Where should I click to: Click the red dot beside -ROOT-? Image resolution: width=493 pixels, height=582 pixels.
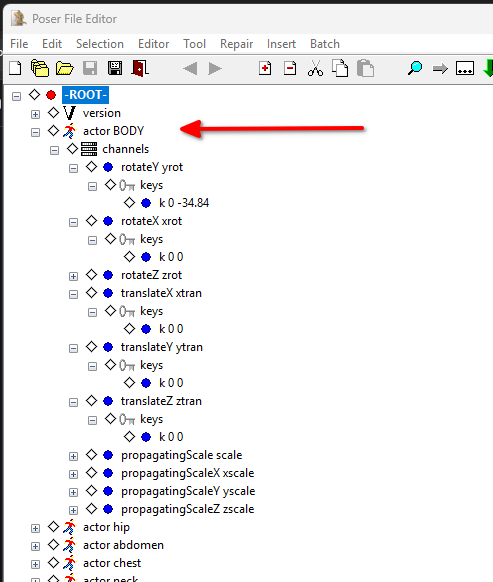(x=51, y=95)
